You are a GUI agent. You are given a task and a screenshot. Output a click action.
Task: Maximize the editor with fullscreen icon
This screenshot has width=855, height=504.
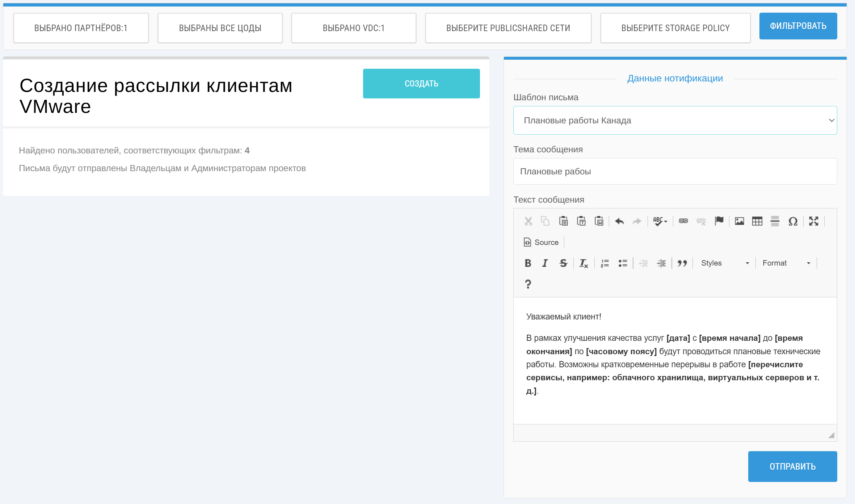tap(813, 221)
